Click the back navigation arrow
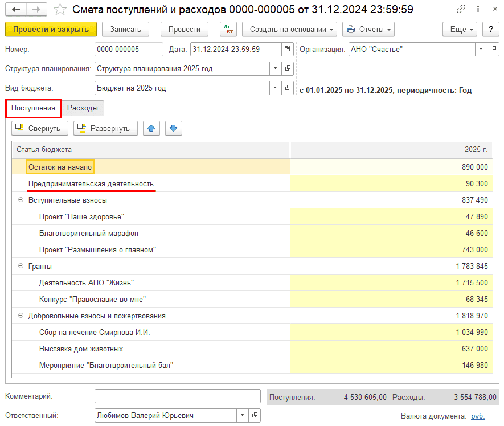The height and width of the screenshot is (426, 504). click(16, 10)
